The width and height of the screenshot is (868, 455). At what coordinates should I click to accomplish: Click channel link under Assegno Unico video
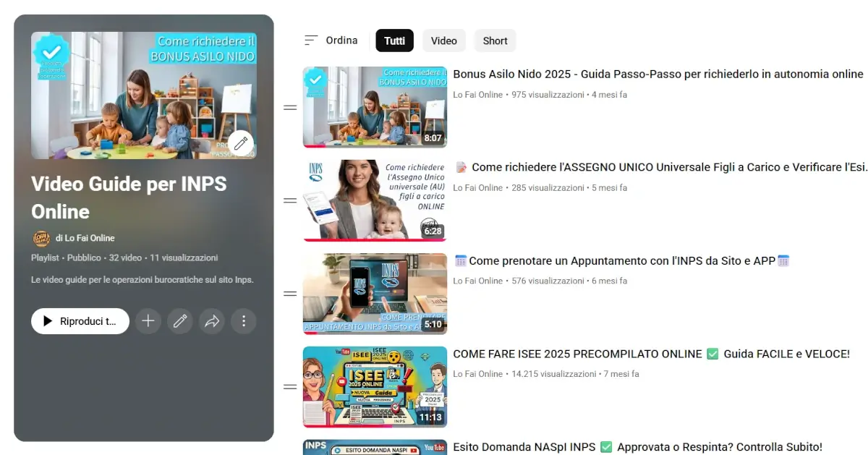(477, 188)
